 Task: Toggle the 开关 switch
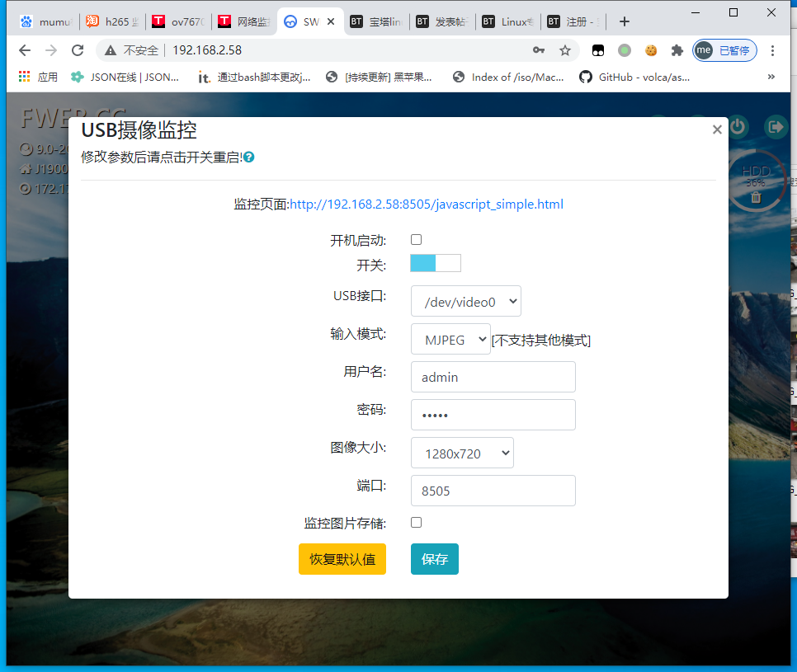[x=436, y=264]
